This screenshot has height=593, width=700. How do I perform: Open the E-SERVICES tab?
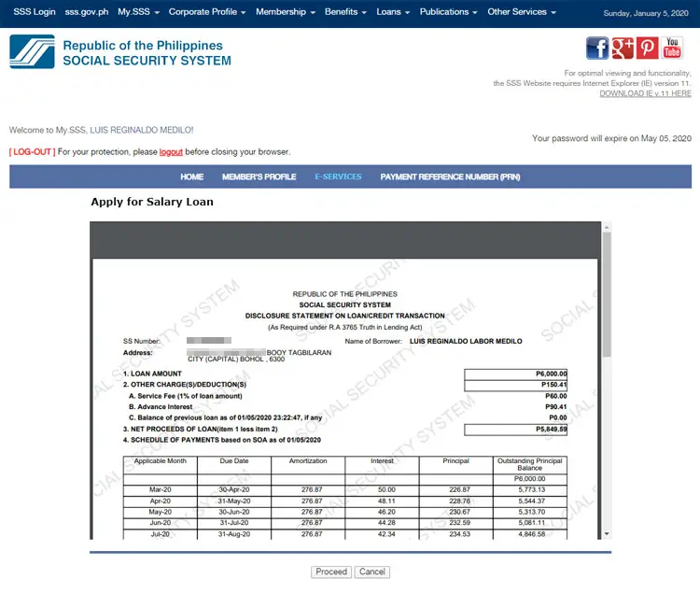[339, 176]
